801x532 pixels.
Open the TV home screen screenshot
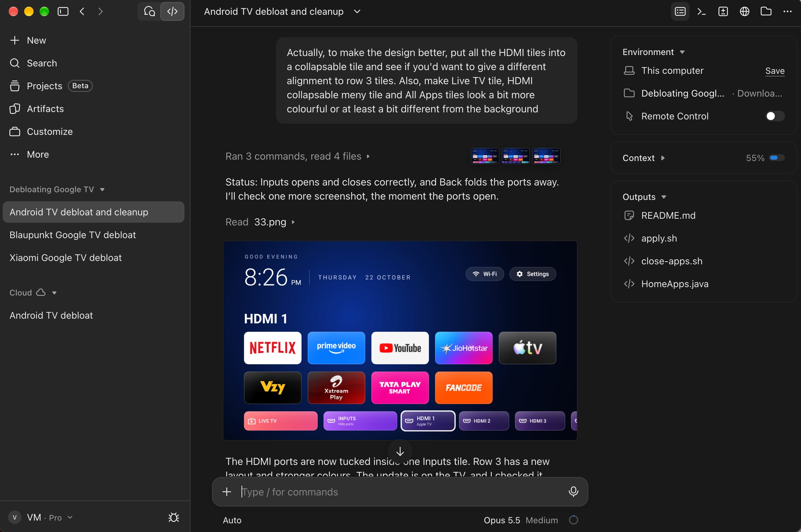(399, 340)
